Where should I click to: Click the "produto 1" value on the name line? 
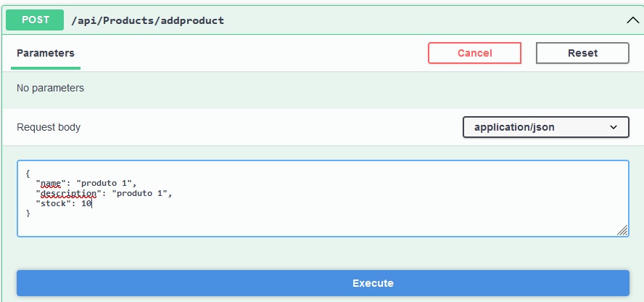104,183
